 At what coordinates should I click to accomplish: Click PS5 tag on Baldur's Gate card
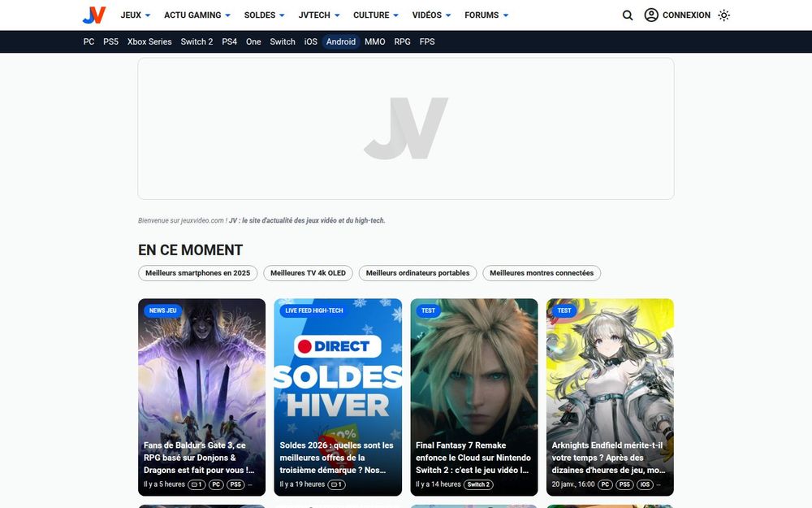(x=235, y=484)
